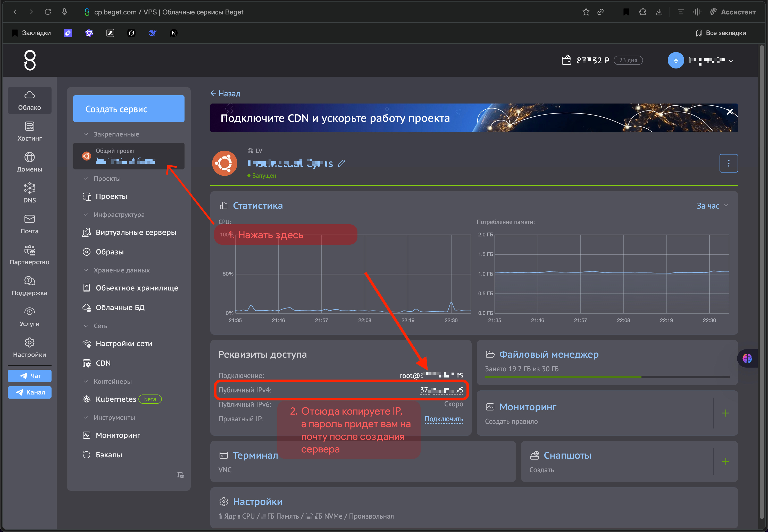Open the Мониторинг card heading
The height and width of the screenshot is (532, 768).
point(528,407)
